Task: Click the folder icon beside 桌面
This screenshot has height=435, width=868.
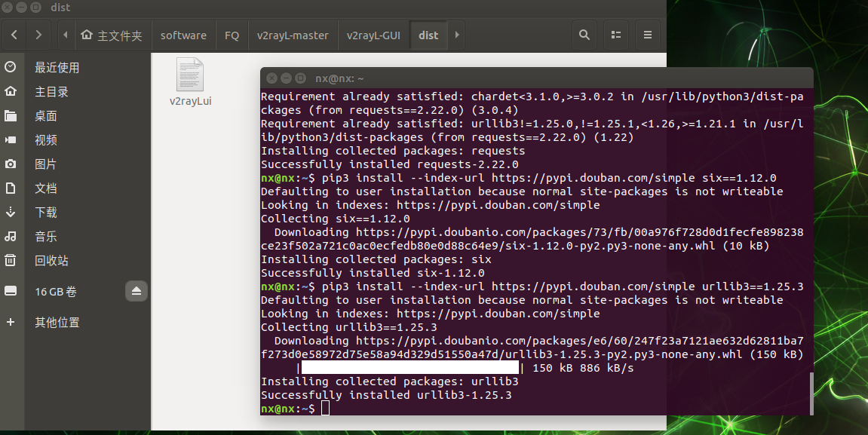Action: tap(10, 115)
